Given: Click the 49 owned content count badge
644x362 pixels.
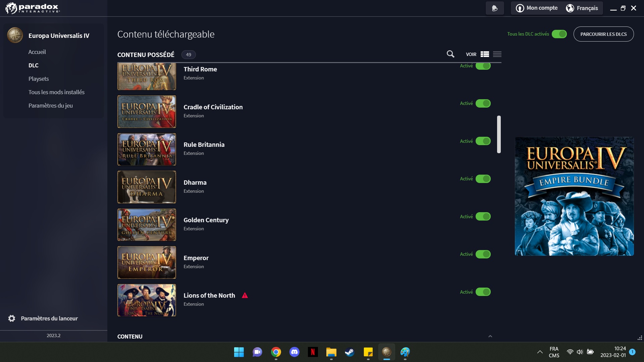Looking at the screenshot, I should [189, 55].
